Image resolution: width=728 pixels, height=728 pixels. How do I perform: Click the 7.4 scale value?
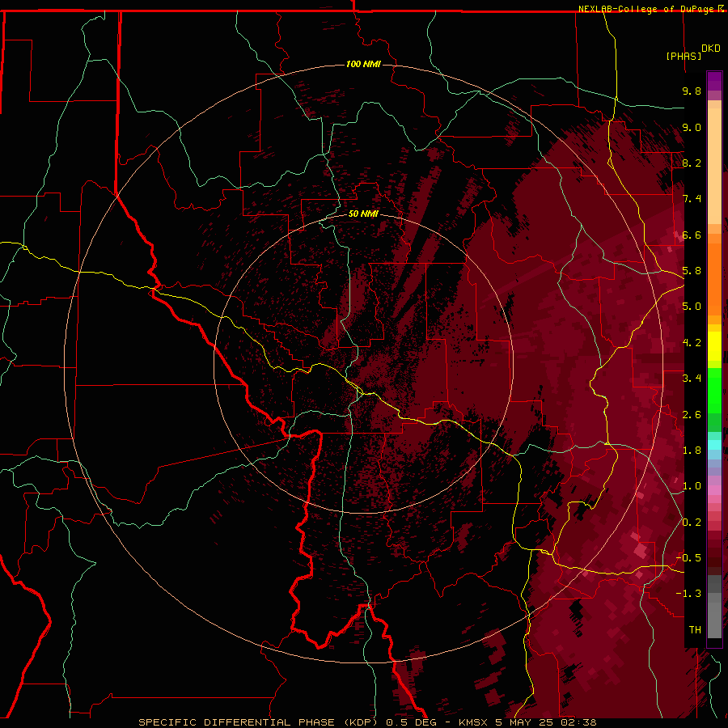692,199
